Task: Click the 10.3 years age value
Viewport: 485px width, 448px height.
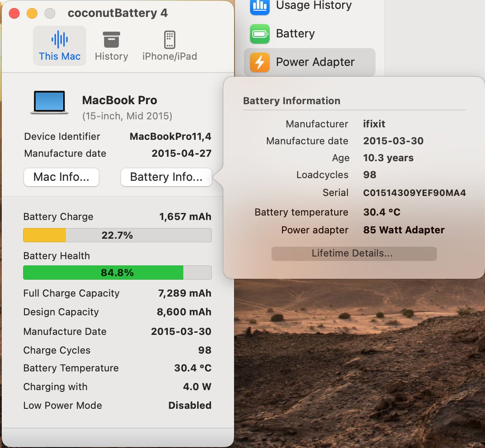Action: click(388, 158)
